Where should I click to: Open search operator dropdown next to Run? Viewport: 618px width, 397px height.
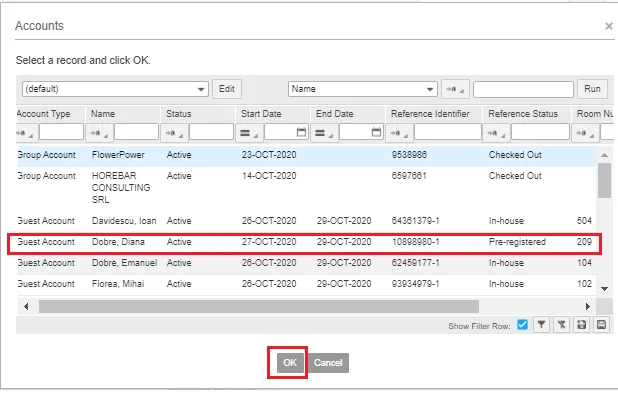click(455, 89)
